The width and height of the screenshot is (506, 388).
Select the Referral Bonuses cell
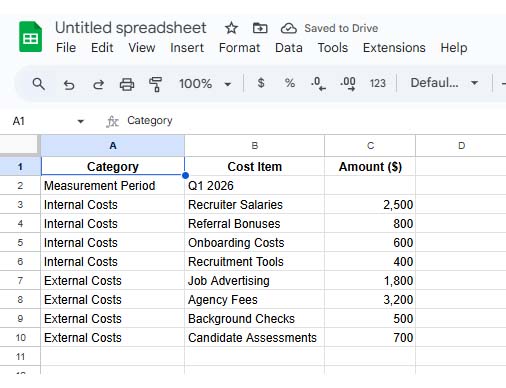[x=254, y=223]
